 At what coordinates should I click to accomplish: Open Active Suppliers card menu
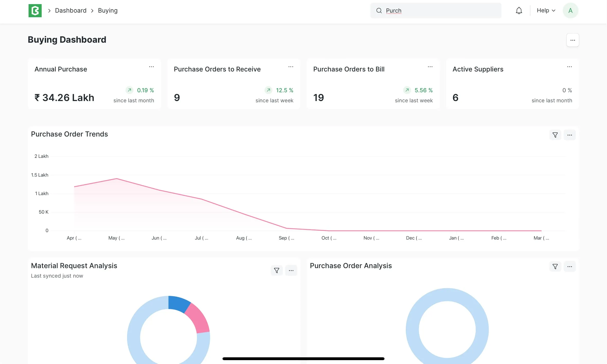569,67
